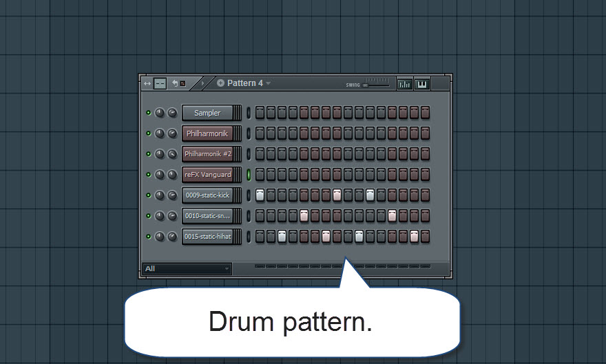Click the 0009-static-kick channel's volume knob
The width and height of the screenshot is (606, 364).
point(172,195)
